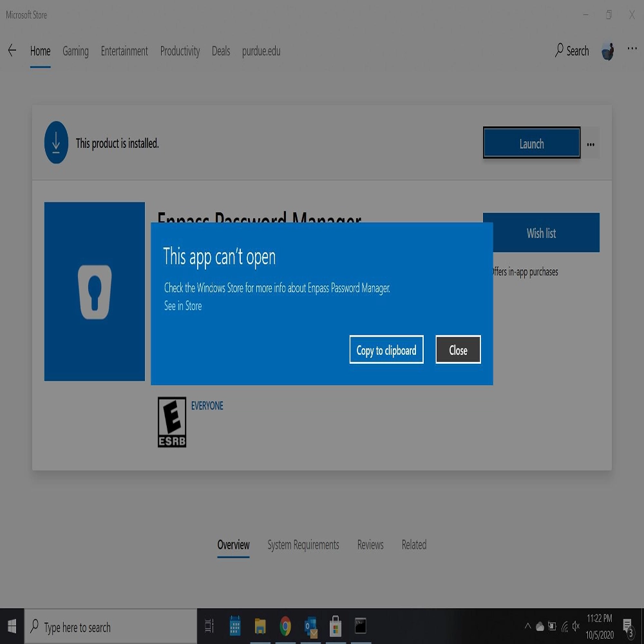The width and height of the screenshot is (644, 644).
Task: Open the Reviews section tab
Action: [370, 545]
